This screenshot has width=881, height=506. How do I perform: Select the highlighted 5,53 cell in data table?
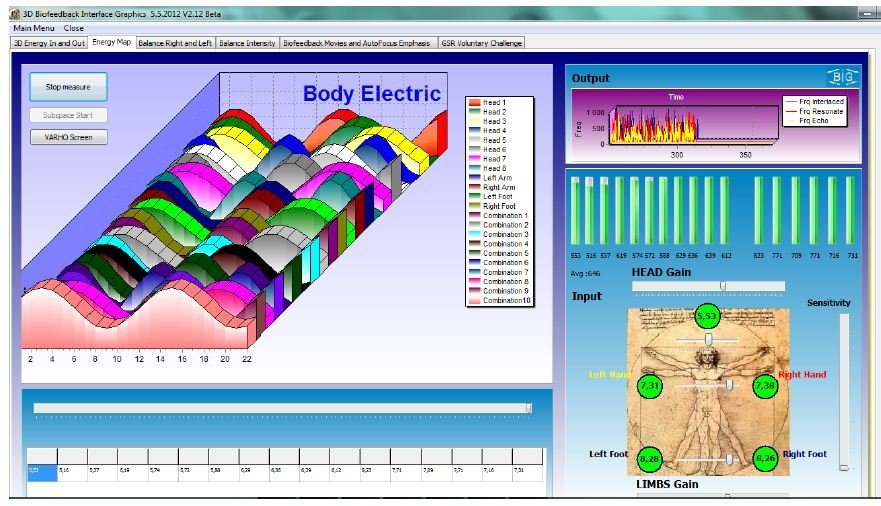tap(42, 469)
